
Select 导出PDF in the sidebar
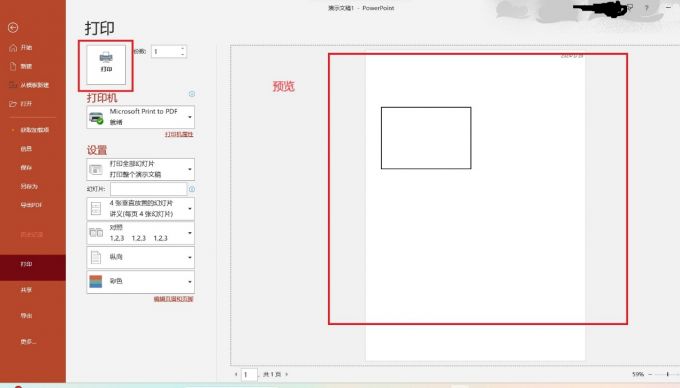pyautogui.click(x=31, y=205)
